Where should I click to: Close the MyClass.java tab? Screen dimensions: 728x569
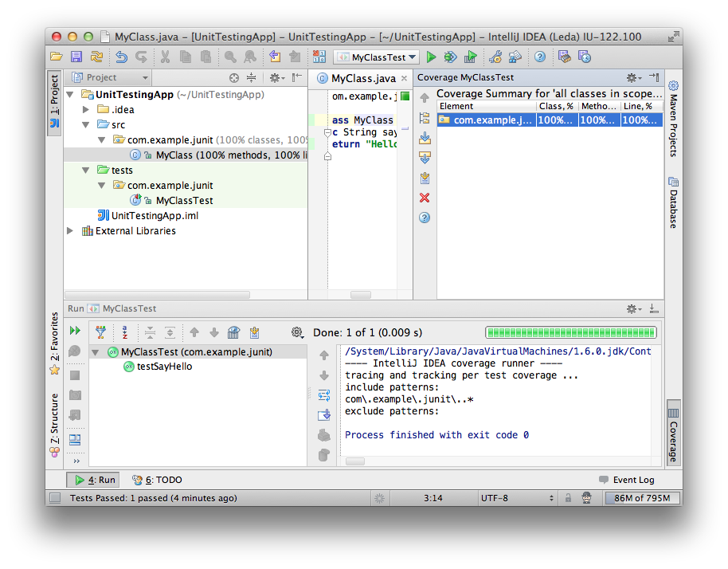[x=405, y=79]
